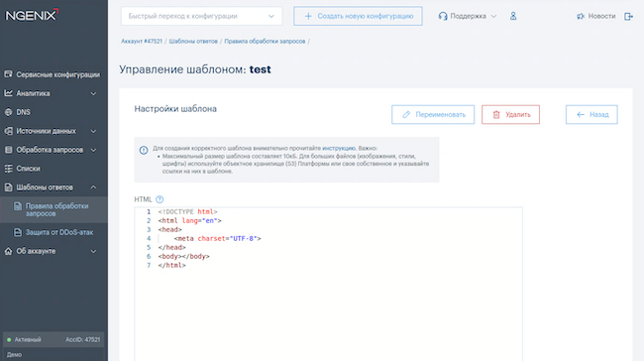
Task: Click line number 7 in editor gutter
Action: [x=149, y=265]
